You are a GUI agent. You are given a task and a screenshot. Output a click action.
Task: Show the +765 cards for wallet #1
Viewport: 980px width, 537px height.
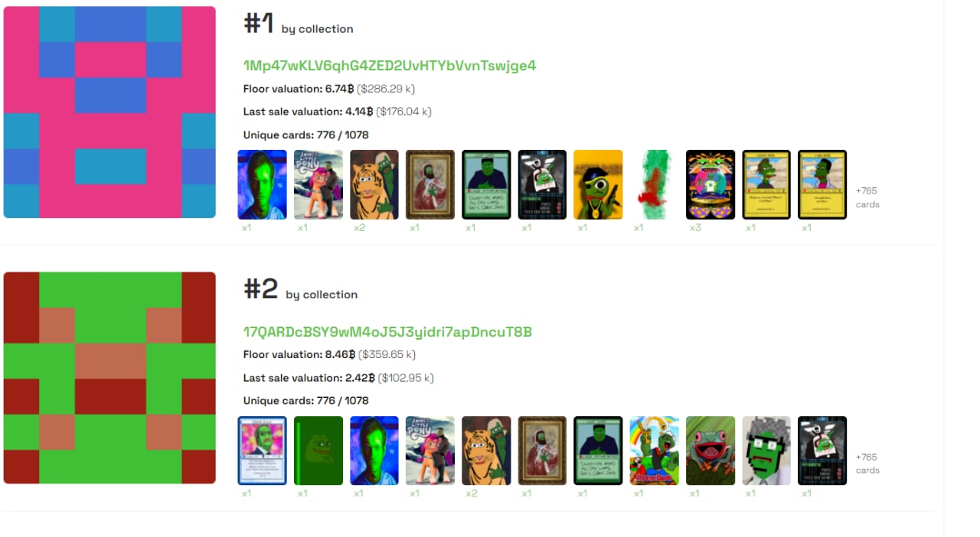tap(867, 197)
